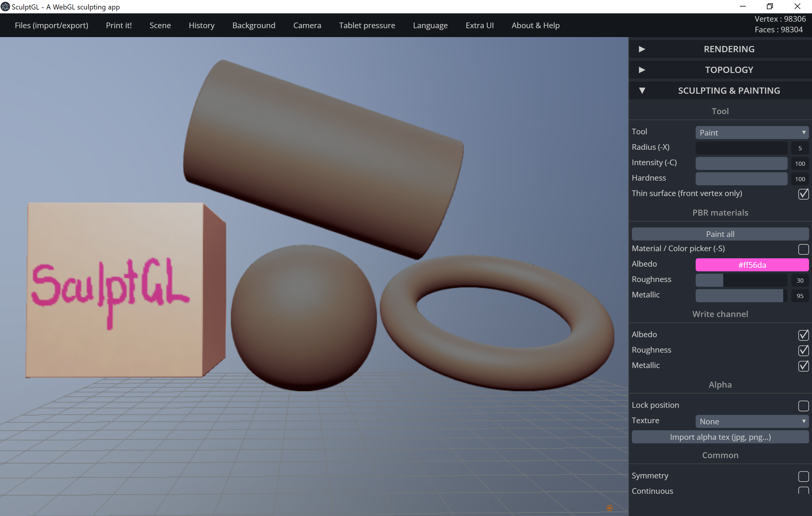Open the About & Help menu
The height and width of the screenshot is (516, 812).
coord(535,25)
